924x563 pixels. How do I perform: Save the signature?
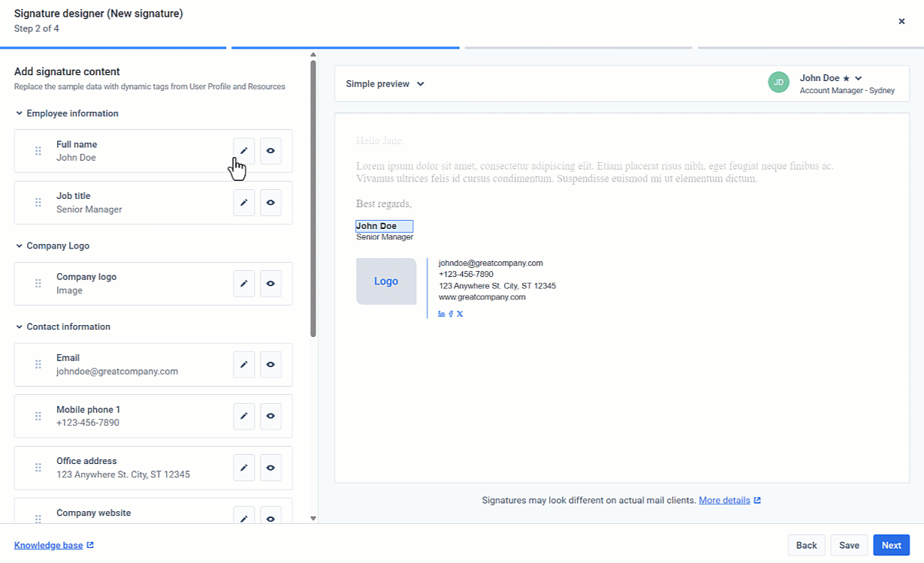pos(849,545)
